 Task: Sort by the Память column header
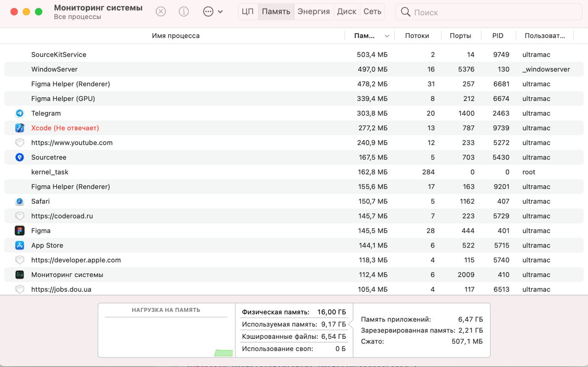point(365,35)
